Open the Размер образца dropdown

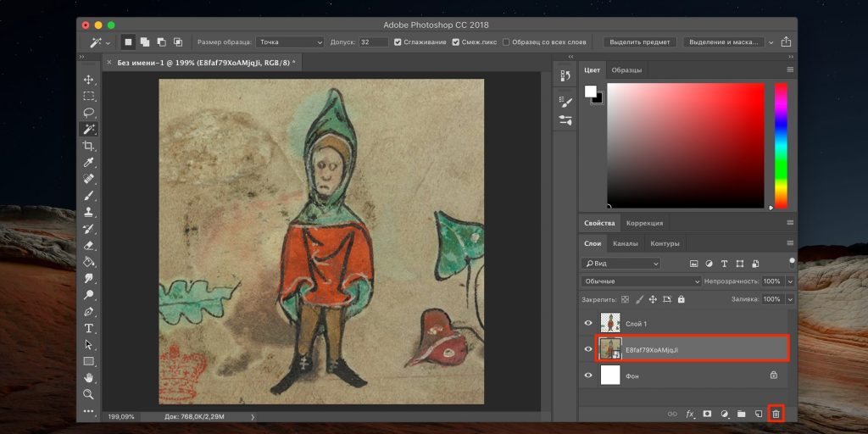coord(291,42)
